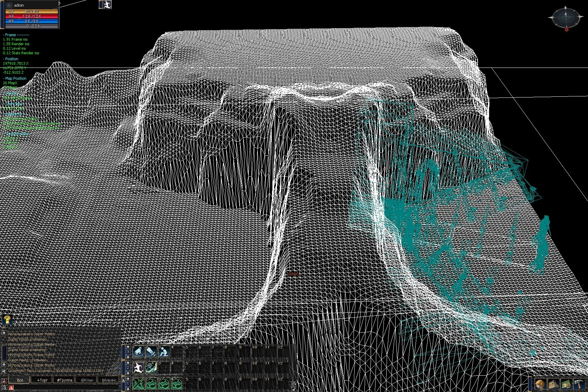
Task: Select the #Группа chat tab
Action: (64, 380)
